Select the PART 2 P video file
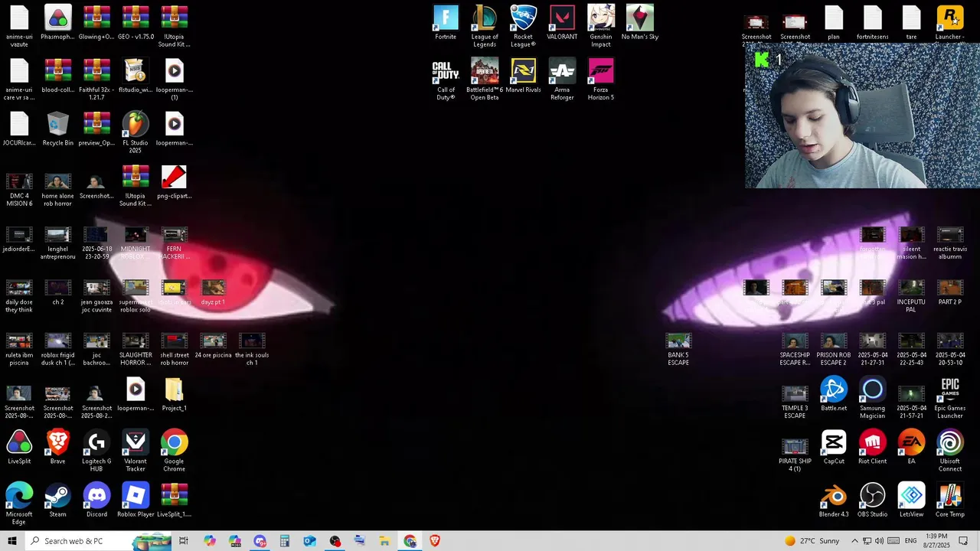 950,292
